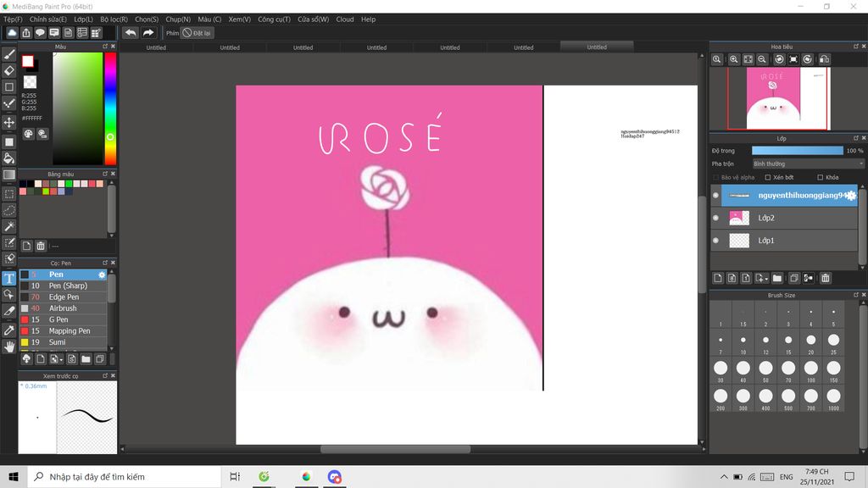Add new color to palette
The image size is (868, 488).
pyautogui.click(x=26, y=246)
